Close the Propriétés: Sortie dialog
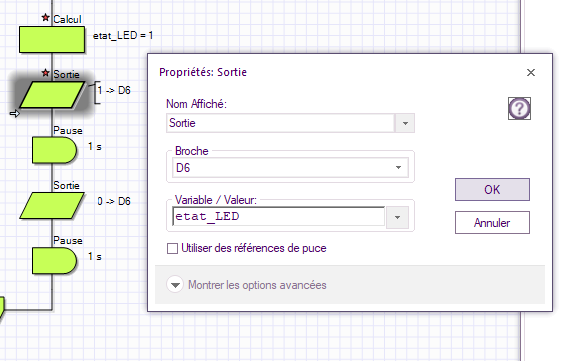Image resolution: width=572 pixels, height=361 pixels. click(531, 73)
